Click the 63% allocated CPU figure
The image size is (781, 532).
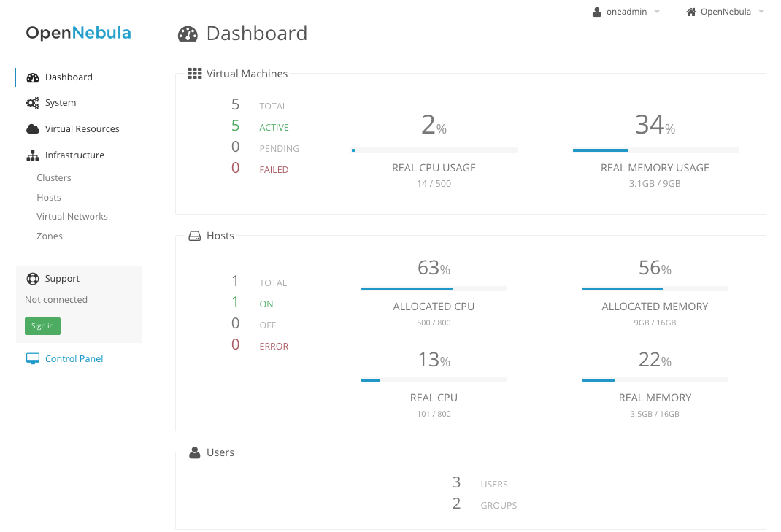[x=434, y=269]
